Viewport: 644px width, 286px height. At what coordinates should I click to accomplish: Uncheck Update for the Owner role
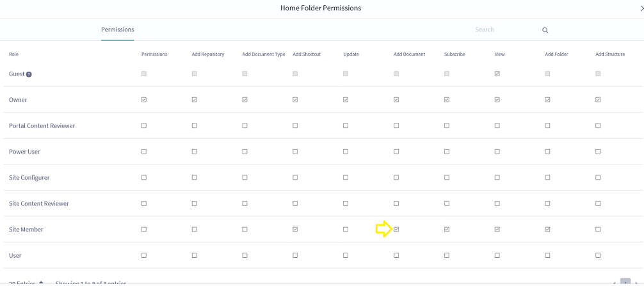pyautogui.click(x=346, y=100)
